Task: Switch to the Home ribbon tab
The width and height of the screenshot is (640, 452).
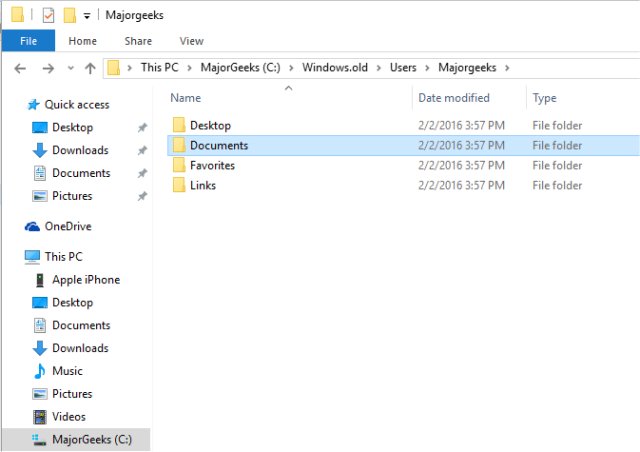Action: click(x=82, y=41)
